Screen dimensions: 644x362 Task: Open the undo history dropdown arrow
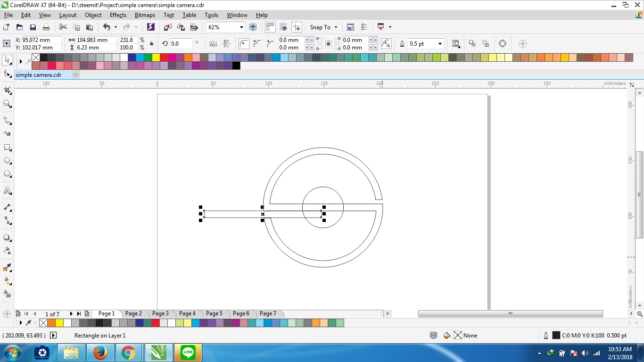coord(116,27)
